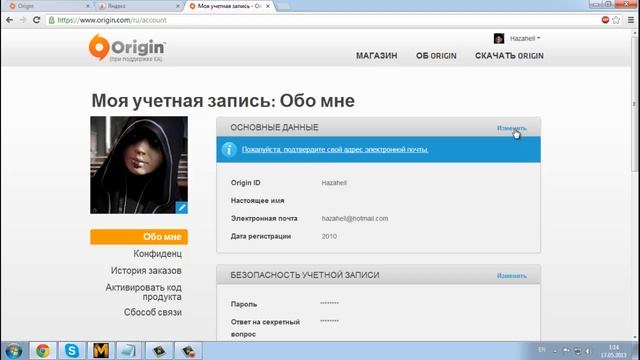Reload the page with refresh icon
This screenshot has width=640, height=360.
click(36, 20)
